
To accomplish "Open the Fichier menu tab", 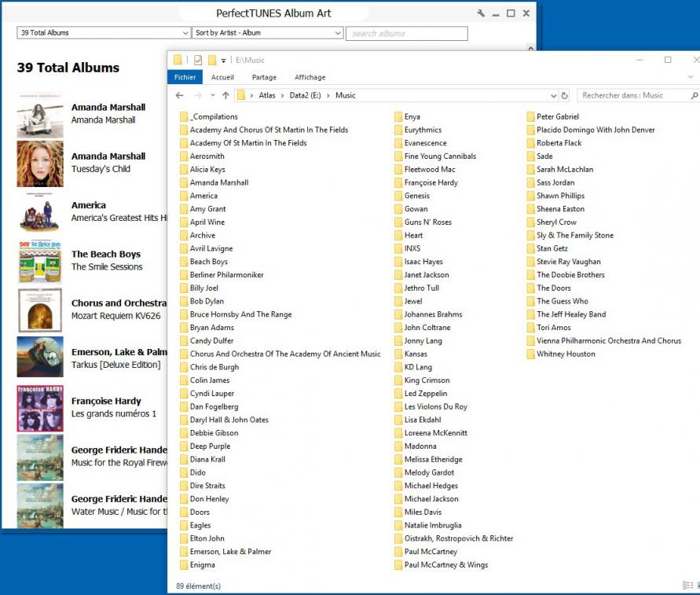I will 185,77.
